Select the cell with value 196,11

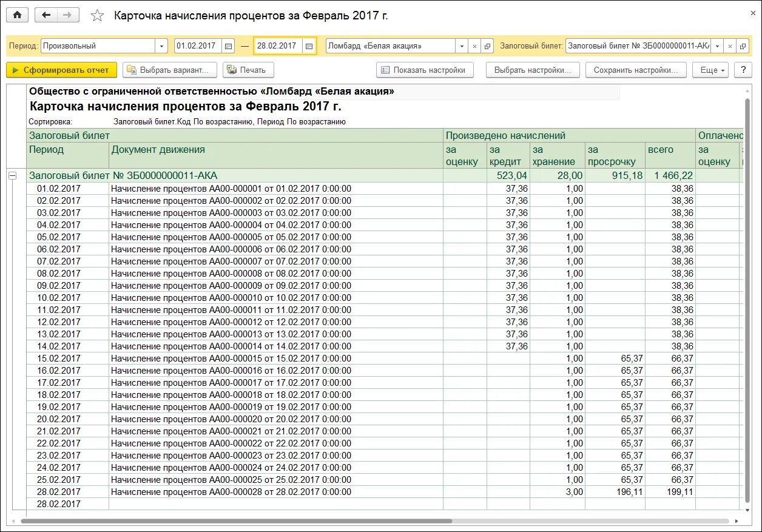[x=615, y=492]
